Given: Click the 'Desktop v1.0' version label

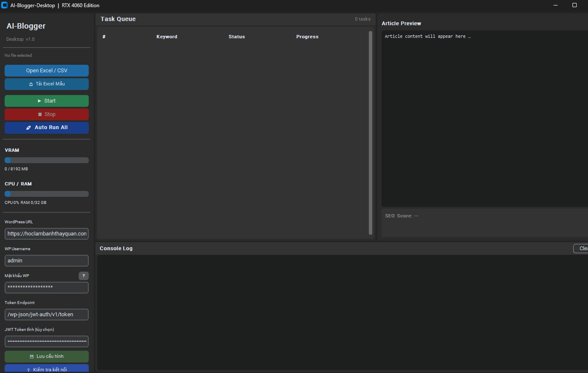Looking at the screenshot, I should click(x=21, y=40).
